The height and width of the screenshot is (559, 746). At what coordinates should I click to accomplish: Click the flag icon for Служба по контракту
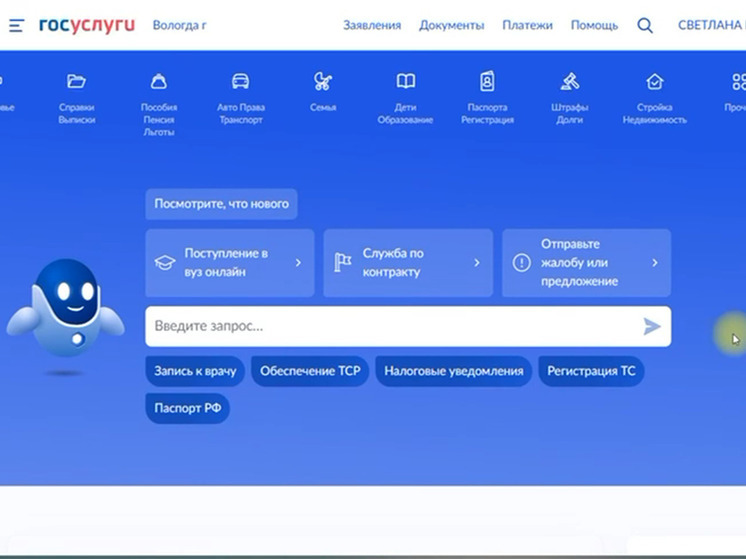[x=343, y=263]
